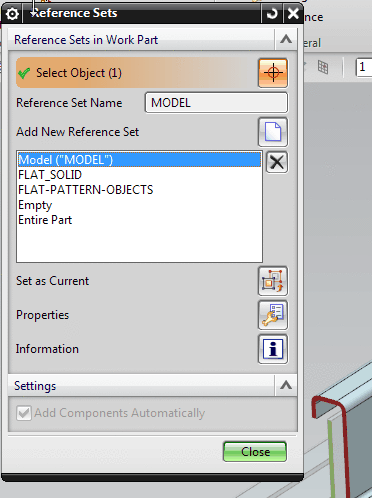Click the green Close button
Screen dimensions: 372x498
point(255,452)
